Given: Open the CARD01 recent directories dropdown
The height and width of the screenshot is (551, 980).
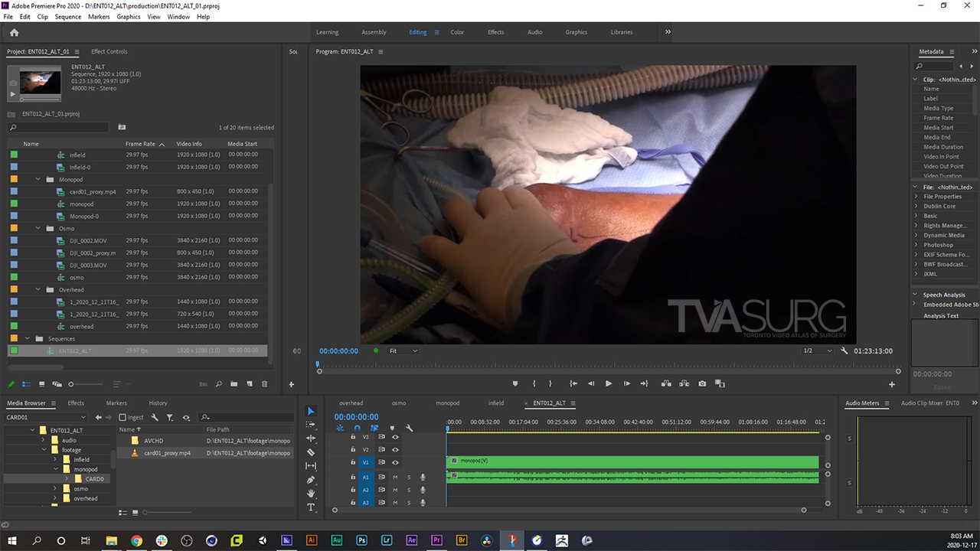Looking at the screenshot, I should [47, 417].
